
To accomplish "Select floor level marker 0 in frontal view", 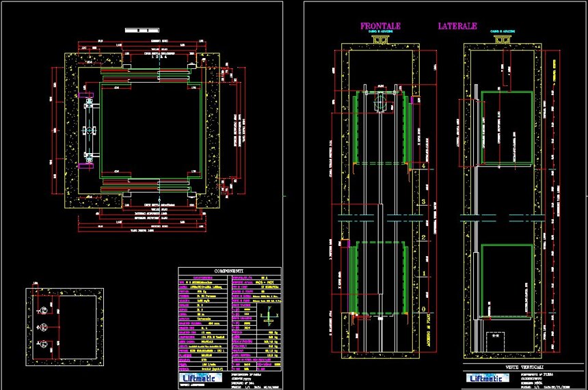I will [424, 309].
